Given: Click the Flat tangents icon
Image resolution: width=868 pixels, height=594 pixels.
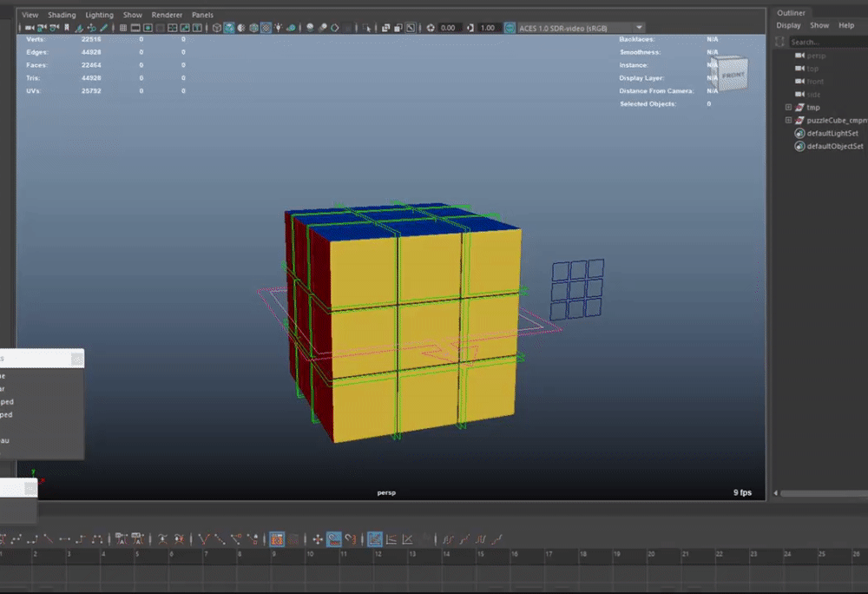Looking at the screenshot, I should point(65,539).
